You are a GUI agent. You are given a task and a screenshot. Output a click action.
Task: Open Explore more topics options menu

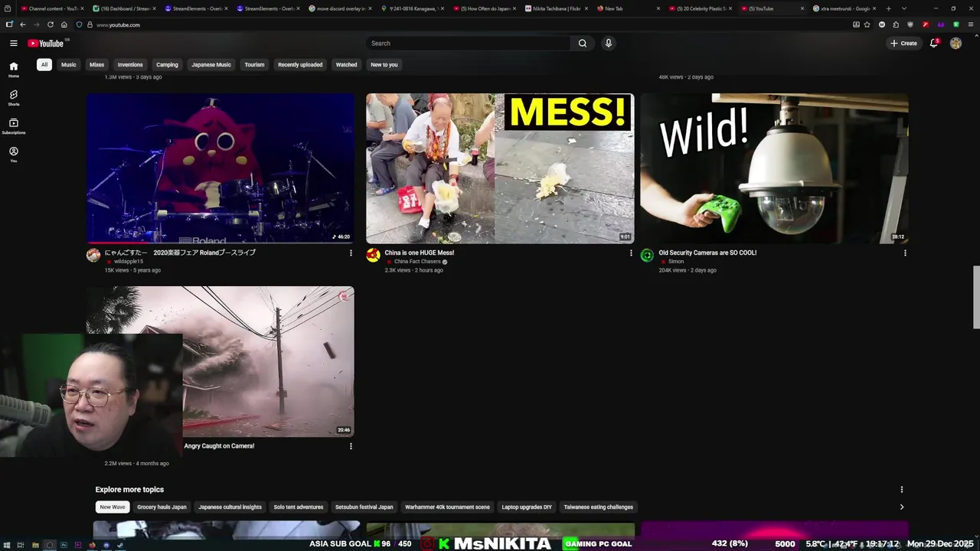(901, 490)
